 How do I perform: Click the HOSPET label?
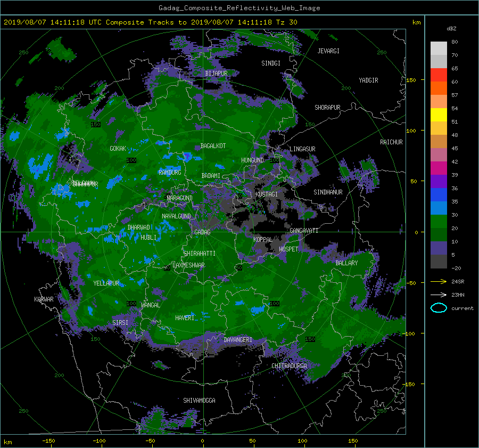[x=288, y=249]
